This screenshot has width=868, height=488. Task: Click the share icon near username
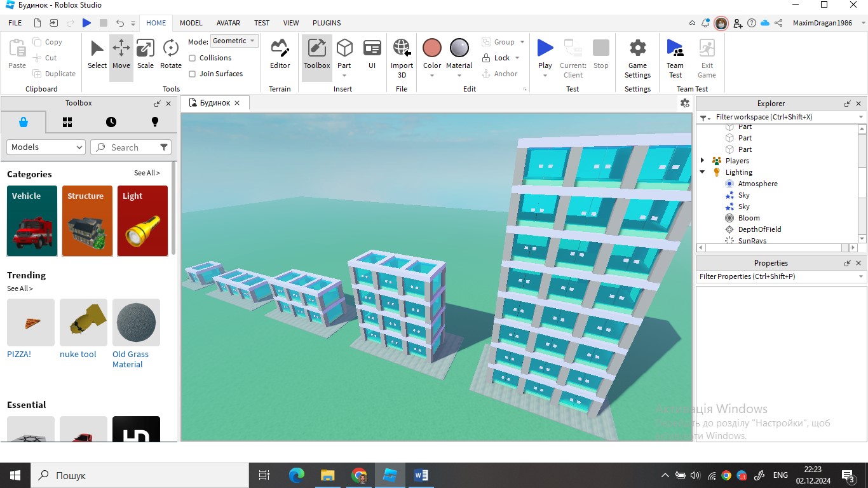pos(778,23)
